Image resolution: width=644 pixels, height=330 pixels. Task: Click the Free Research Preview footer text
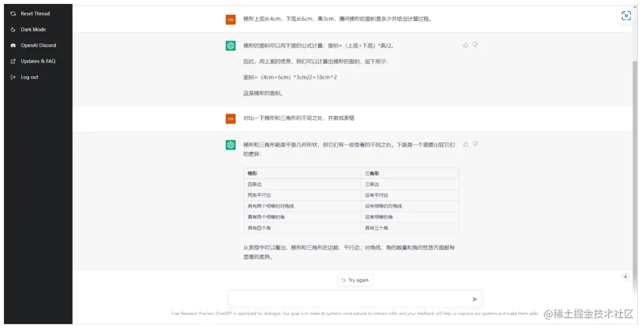(355, 314)
